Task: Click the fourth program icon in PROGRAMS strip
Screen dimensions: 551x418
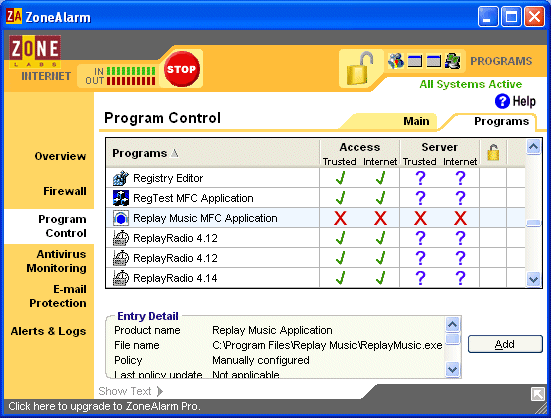Action: click(453, 61)
